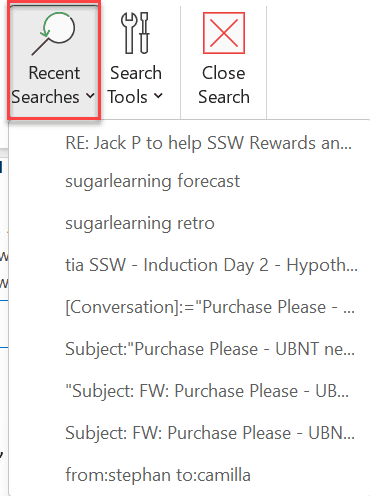370x496 pixels.
Task: Click empty gutter left of 'sugarlearning retro' entry
Action: (37, 224)
